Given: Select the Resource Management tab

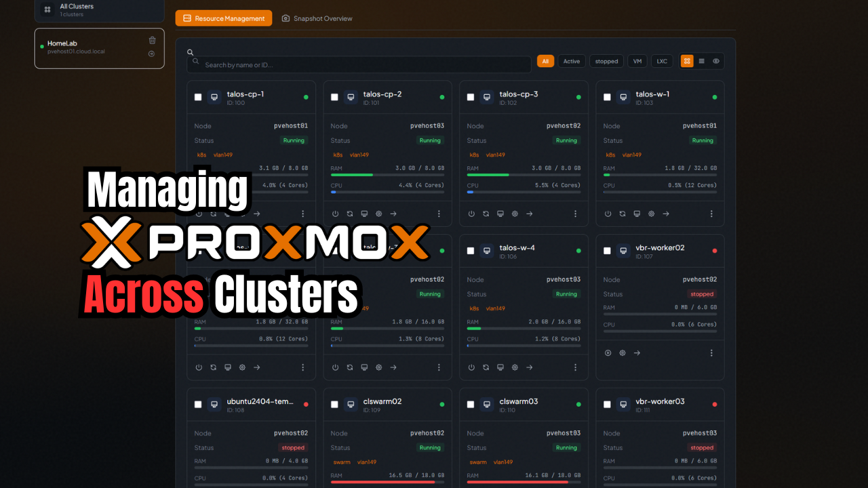Looking at the screenshot, I should pyautogui.click(x=223, y=18).
